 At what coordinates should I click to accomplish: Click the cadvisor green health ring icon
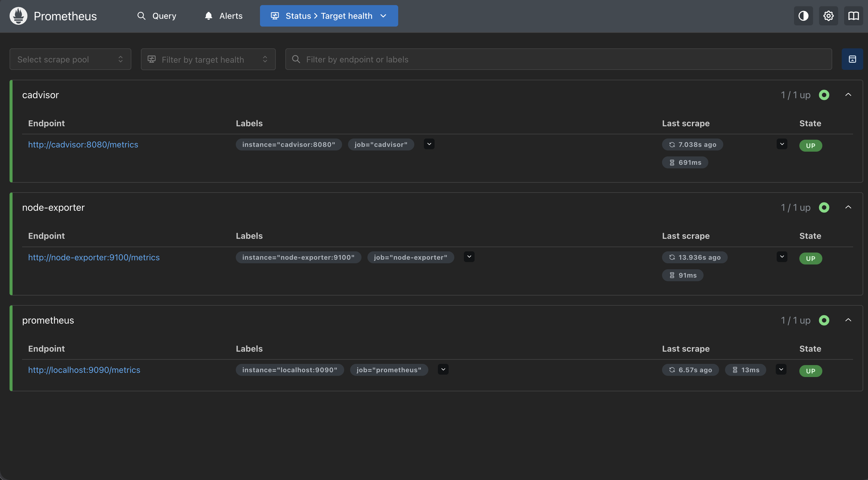tap(824, 95)
